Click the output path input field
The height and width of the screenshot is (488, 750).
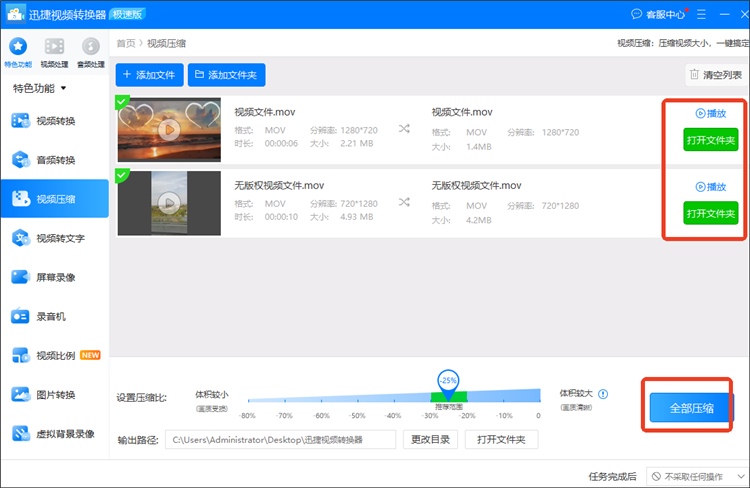coord(281,439)
